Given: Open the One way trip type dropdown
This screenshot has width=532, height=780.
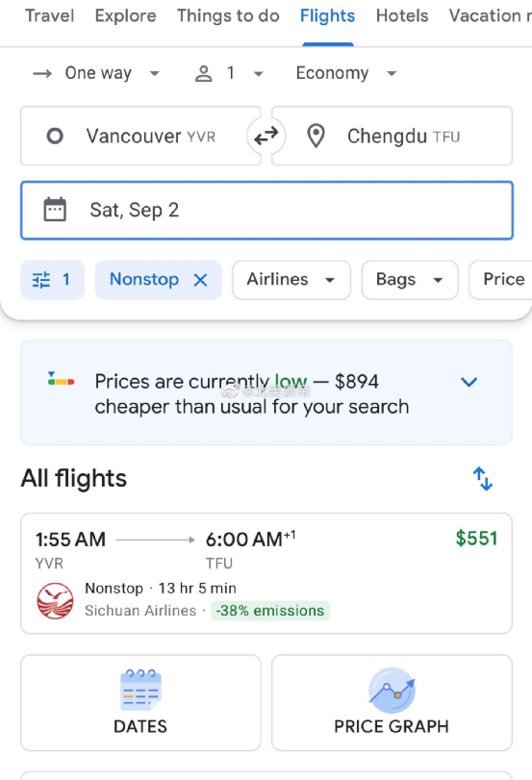Looking at the screenshot, I should click(x=96, y=73).
